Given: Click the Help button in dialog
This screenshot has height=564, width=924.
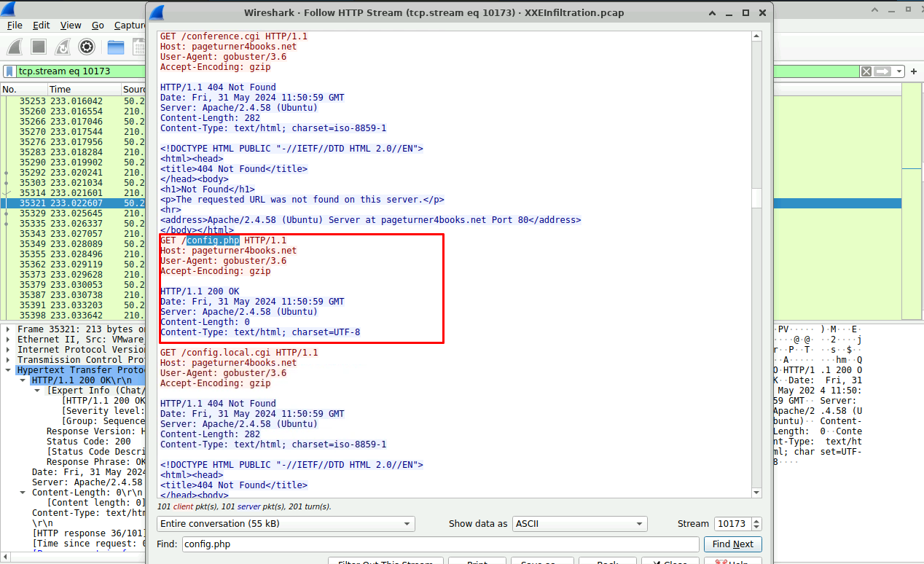Looking at the screenshot, I should point(733,561).
